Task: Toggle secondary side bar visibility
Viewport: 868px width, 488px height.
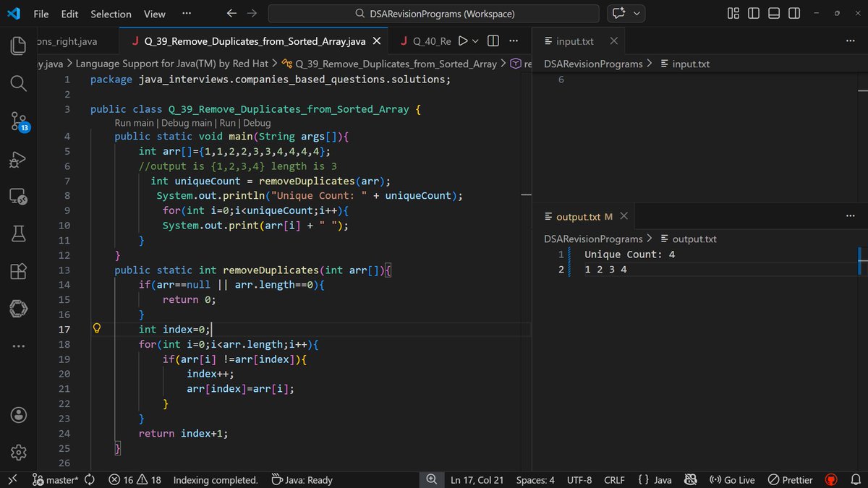Action: point(794,13)
